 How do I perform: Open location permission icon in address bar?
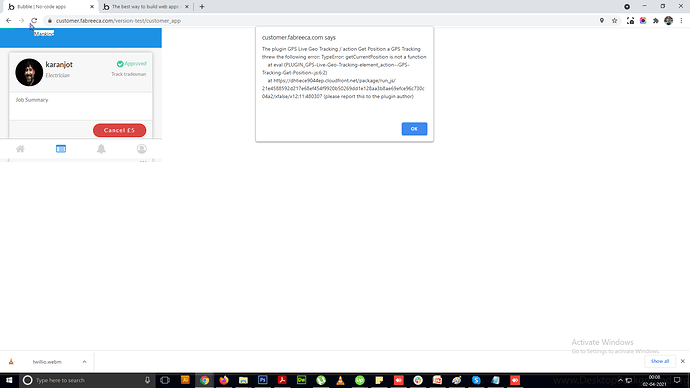point(602,21)
